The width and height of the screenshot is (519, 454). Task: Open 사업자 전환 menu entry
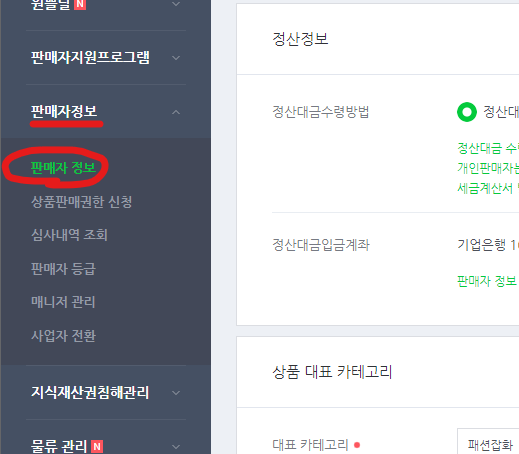[63, 336]
